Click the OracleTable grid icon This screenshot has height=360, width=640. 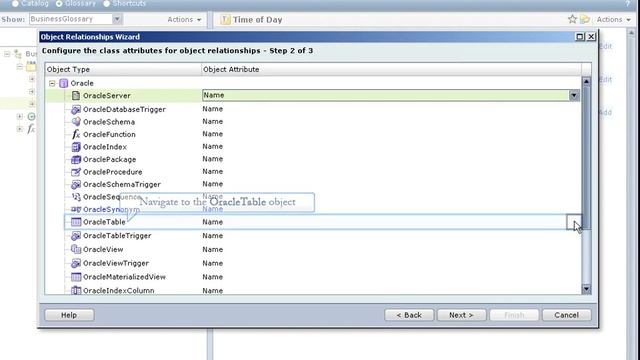(76, 222)
